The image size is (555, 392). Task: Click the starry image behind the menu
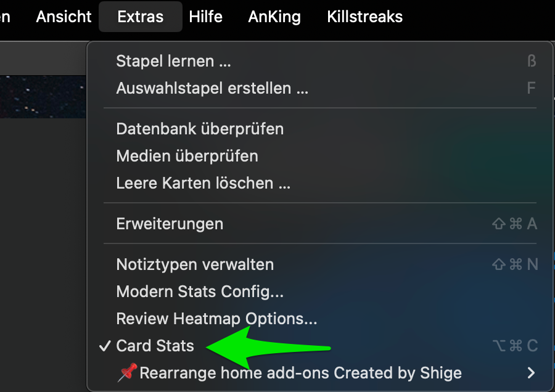[43, 96]
